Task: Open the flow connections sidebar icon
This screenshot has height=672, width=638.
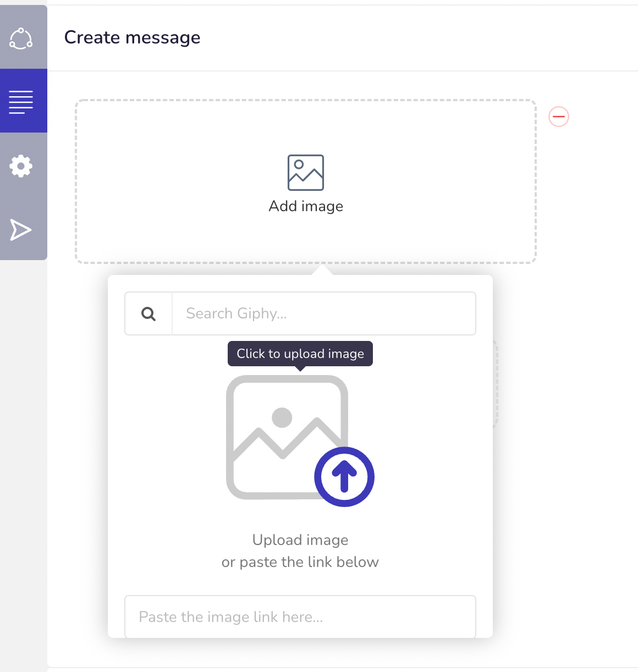Action: coord(21,38)
